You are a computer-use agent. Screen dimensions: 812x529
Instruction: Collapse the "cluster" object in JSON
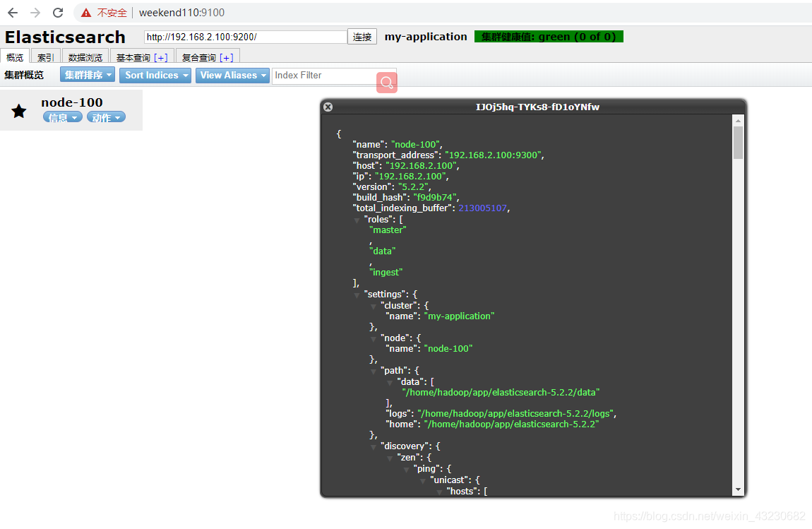tap(374, 307)
